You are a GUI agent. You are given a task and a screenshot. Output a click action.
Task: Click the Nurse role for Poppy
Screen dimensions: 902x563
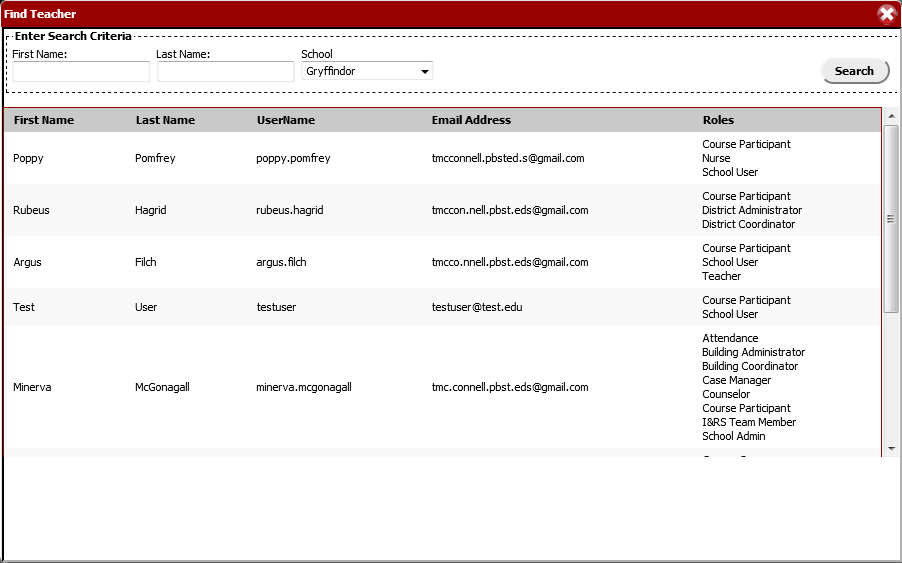[x=716, y=158]
